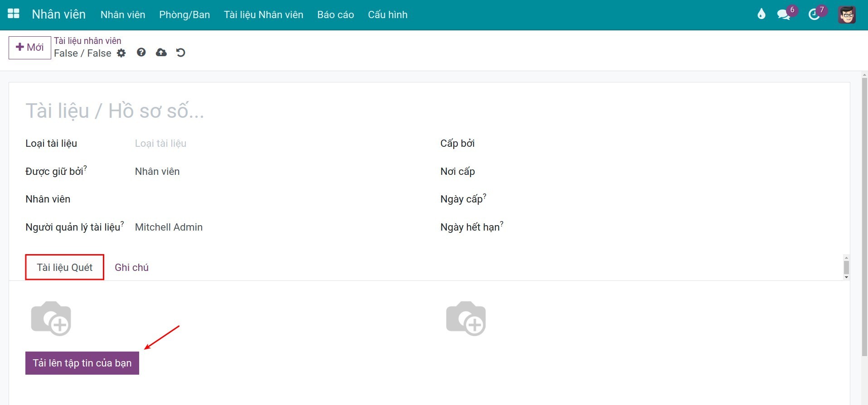The width and height of the screenshot is (868, 405).
Task: Click the Mới button
Action: pos(30,48)
